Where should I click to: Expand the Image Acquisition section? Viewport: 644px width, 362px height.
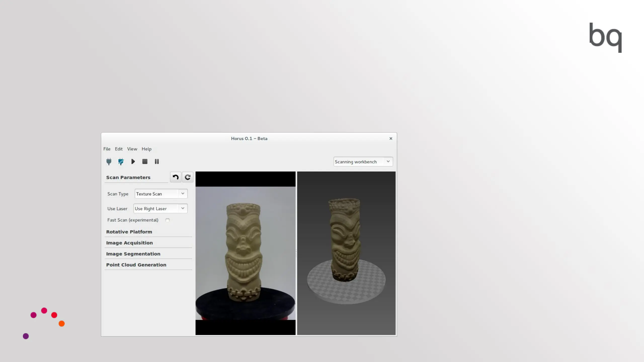coord(129,243)
